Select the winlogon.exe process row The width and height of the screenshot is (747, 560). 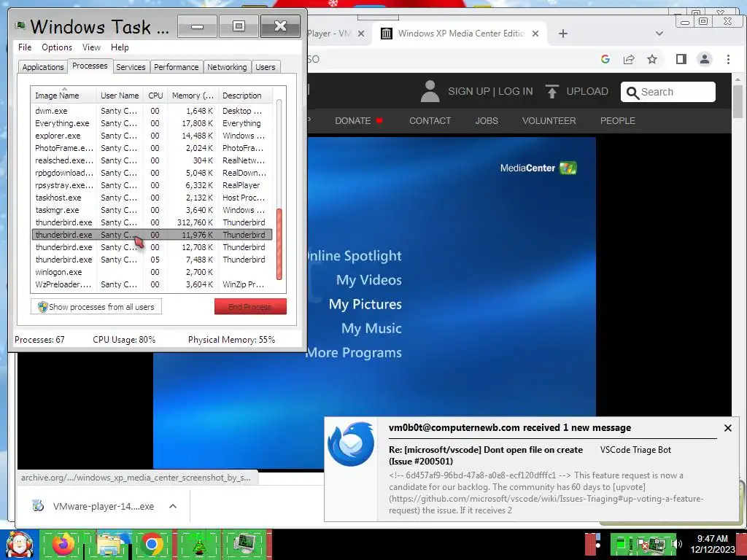pyautogui.click(x=152, y=271)
